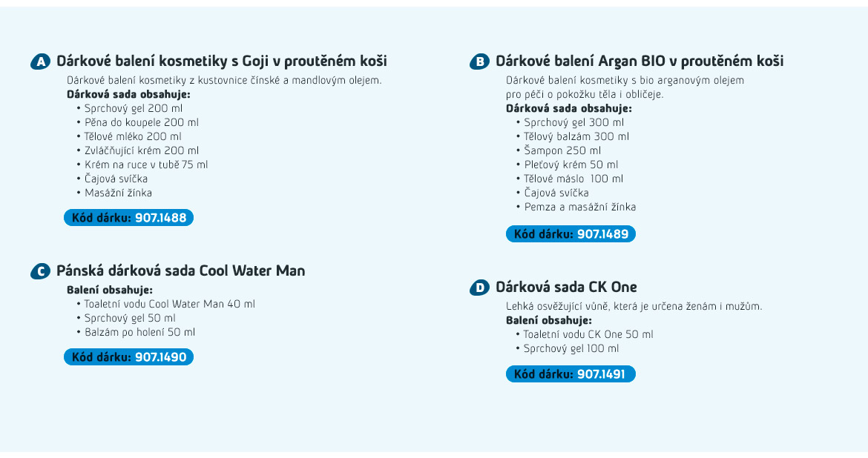Click the letter D badge icon
This screenshot has width=868, height=458.
pos(479,288)
